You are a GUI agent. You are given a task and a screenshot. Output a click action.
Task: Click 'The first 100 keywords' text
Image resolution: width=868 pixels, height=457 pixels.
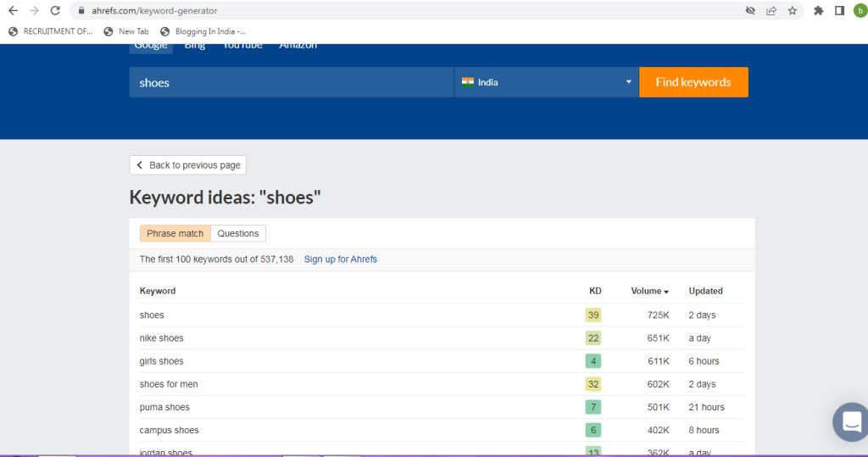tap(216, 259)
